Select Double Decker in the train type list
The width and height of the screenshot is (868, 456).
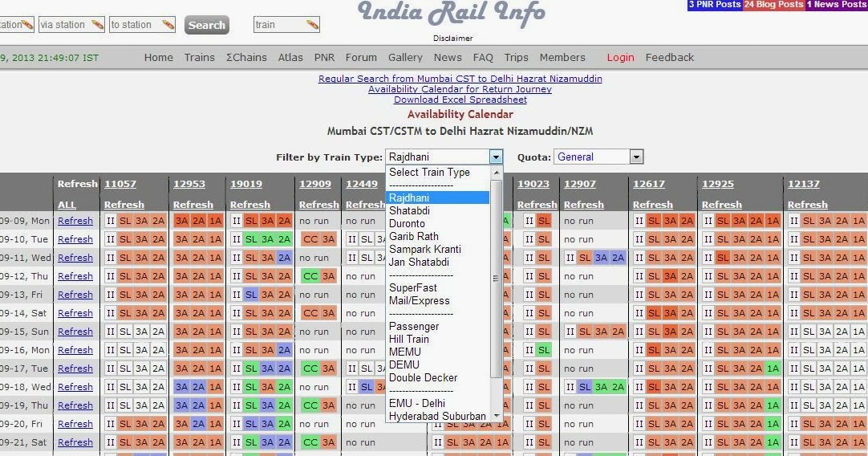click(437, 377)
